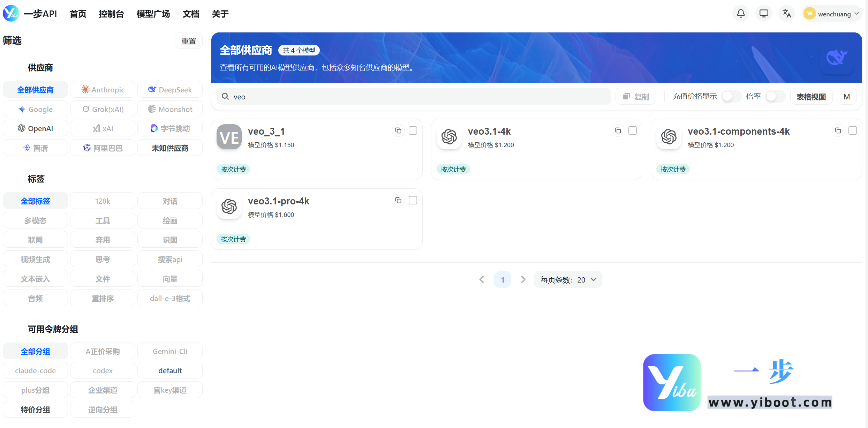Screen dimensions: 868x428
Task: Click the 重置 filter reset button
Action: pos(189,40)
